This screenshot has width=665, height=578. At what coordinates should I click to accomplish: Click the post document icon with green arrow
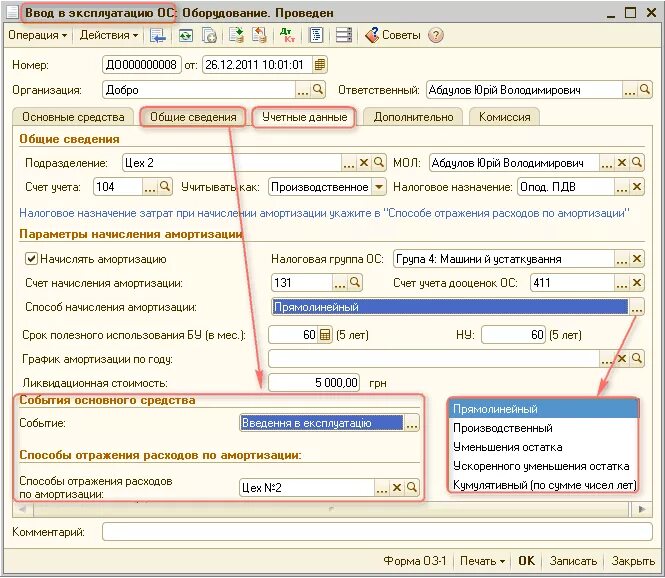[x=237, y=35]
